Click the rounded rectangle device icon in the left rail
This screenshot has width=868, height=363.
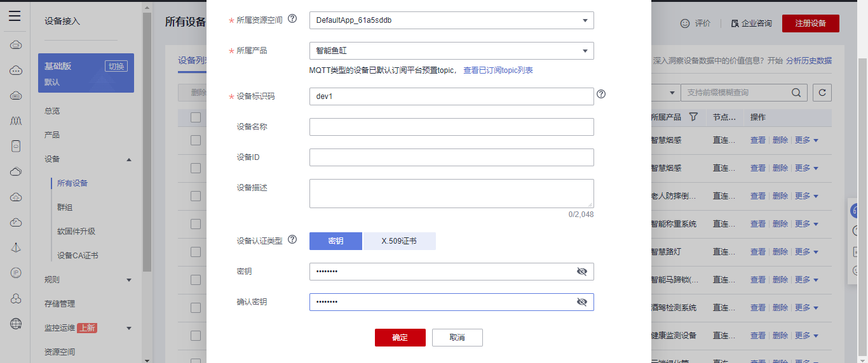tap(16, 146)
